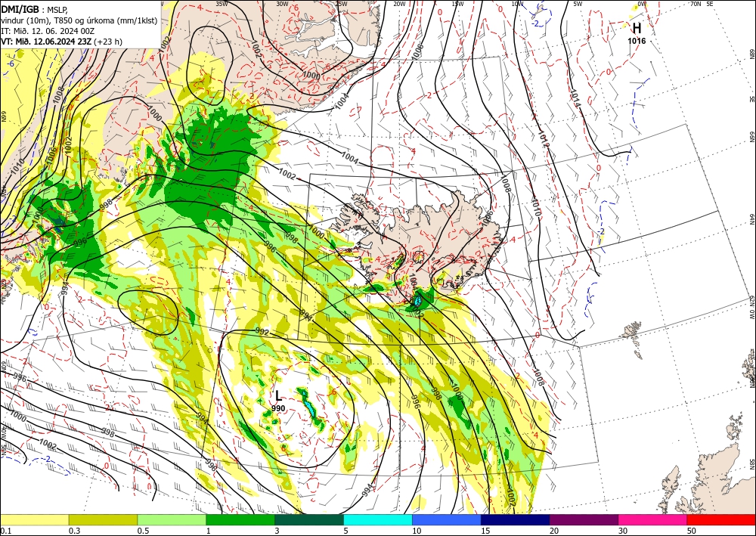Click the '15' legend scale value
Image resolution: width=756 pixels, height=536 pixels.
coord(485,531)
